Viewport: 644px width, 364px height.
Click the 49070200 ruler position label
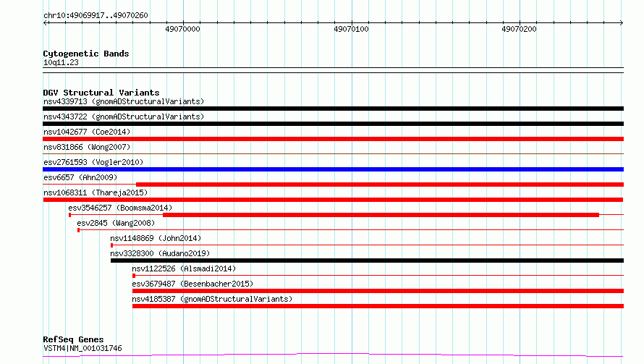click(519, 29)
